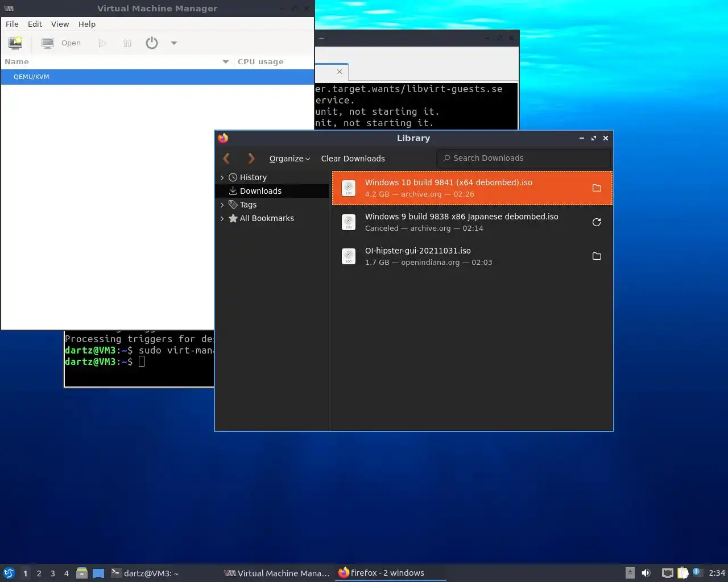Click the Shut down power icon
The height and width of the screenshot is (582, 728).
pos(152,43)
